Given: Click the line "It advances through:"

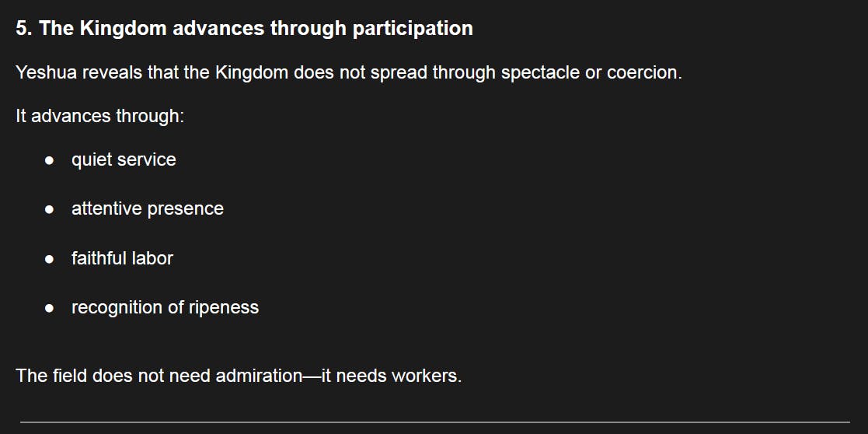Looking at the screenshot, I should (99, 116).
